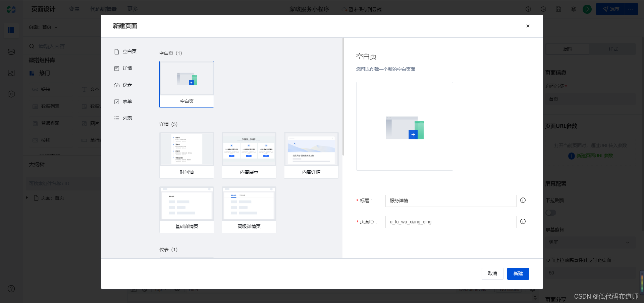Click the green preview play icon
This screenshot has height=303, width=644.
click(587, 9)
